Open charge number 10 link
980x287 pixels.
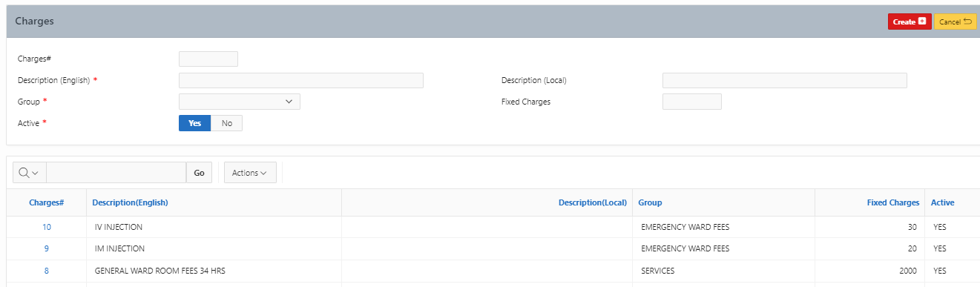(47, 227)
